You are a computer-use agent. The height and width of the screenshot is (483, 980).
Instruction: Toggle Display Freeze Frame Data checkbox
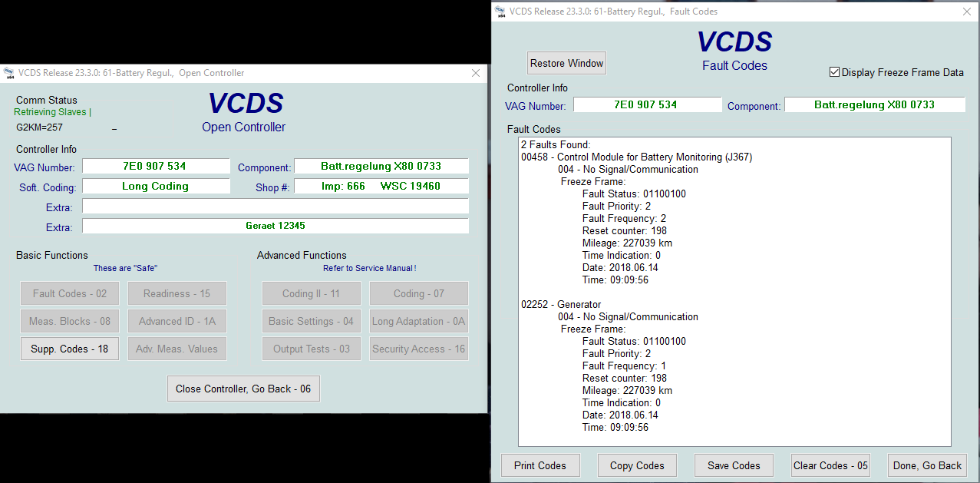(834, 72)
